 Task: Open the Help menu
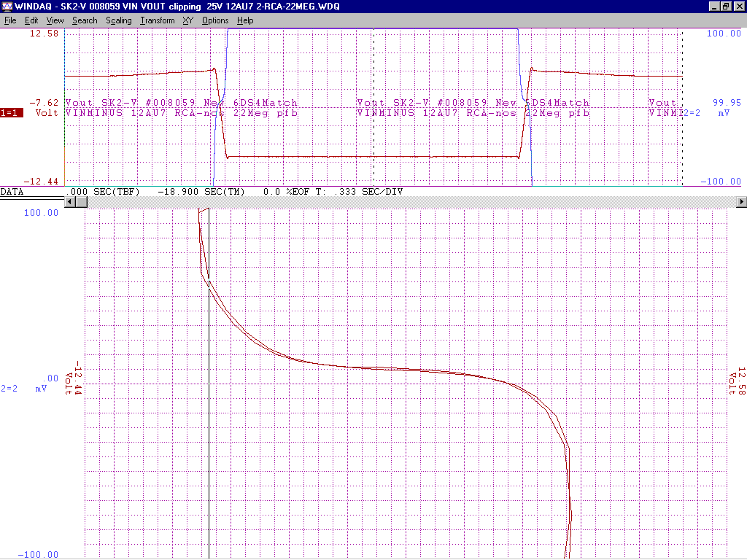point(245,20)
